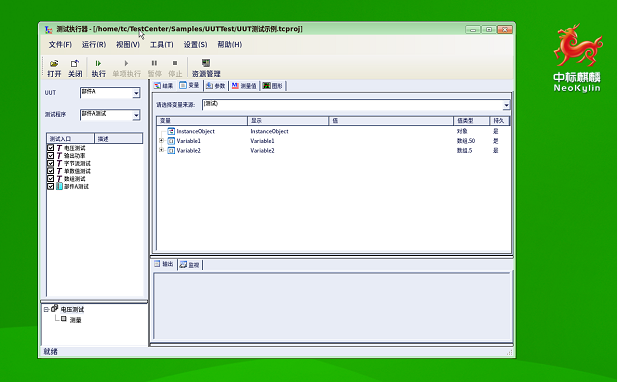Viewport: 618px width, 382px height.
Task: Collapse the 电压测试 tree node
Action: (x=46, y=309)
